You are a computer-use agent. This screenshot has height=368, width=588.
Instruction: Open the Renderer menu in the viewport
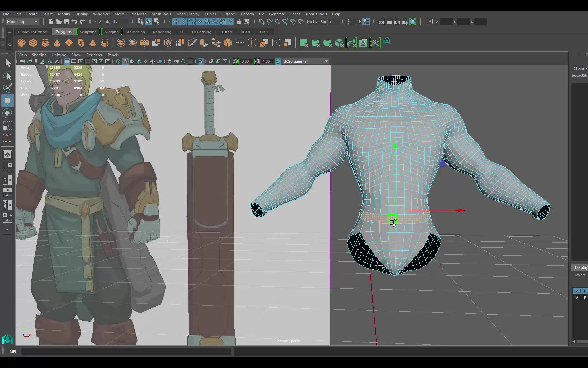[x=94, y=55]
